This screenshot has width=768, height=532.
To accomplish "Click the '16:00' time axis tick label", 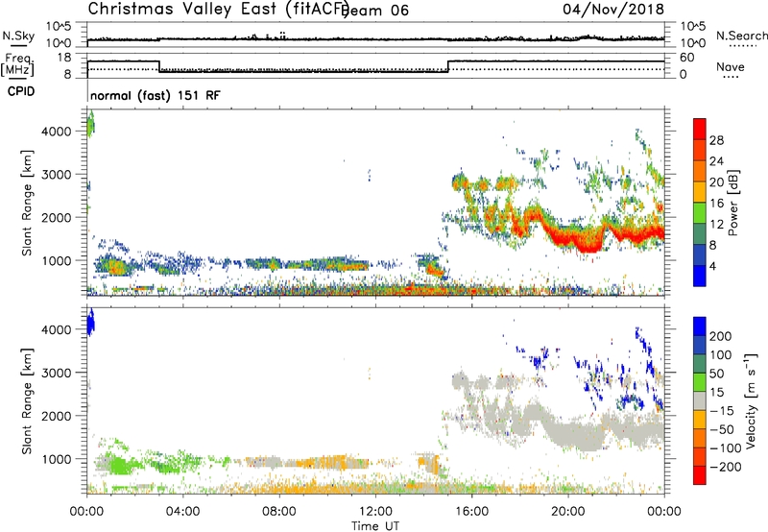I will click(x=471, y=512).
